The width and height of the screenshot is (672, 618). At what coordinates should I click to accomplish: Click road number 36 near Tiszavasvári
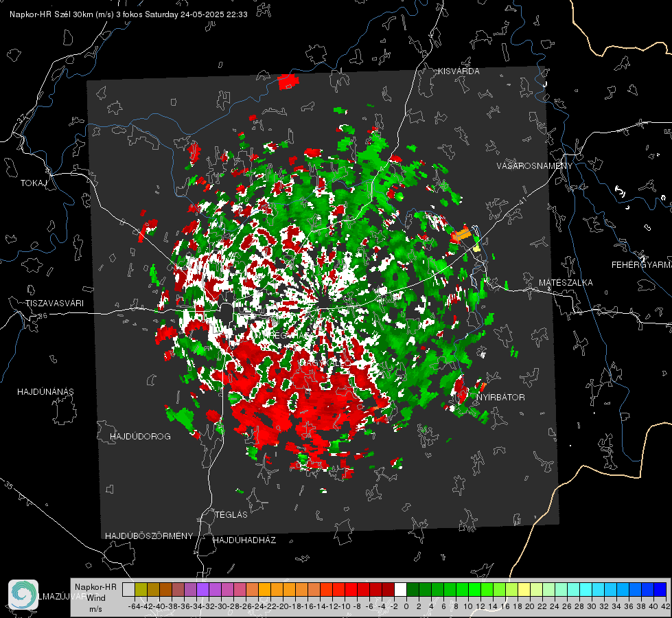point(43,316)
